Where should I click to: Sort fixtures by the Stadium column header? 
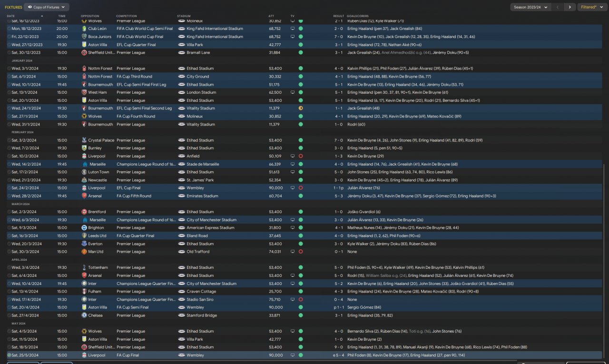[x=184, y=16]
